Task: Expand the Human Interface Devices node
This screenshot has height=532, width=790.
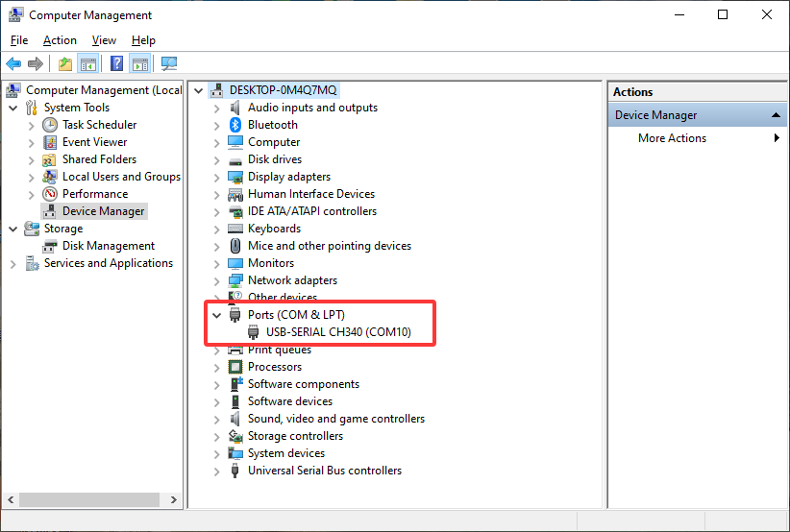Action: click(x=216, y=195)
